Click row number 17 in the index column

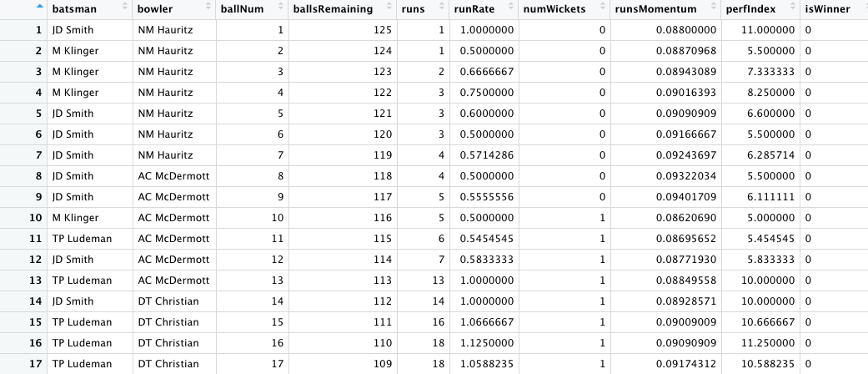point(34,364)
